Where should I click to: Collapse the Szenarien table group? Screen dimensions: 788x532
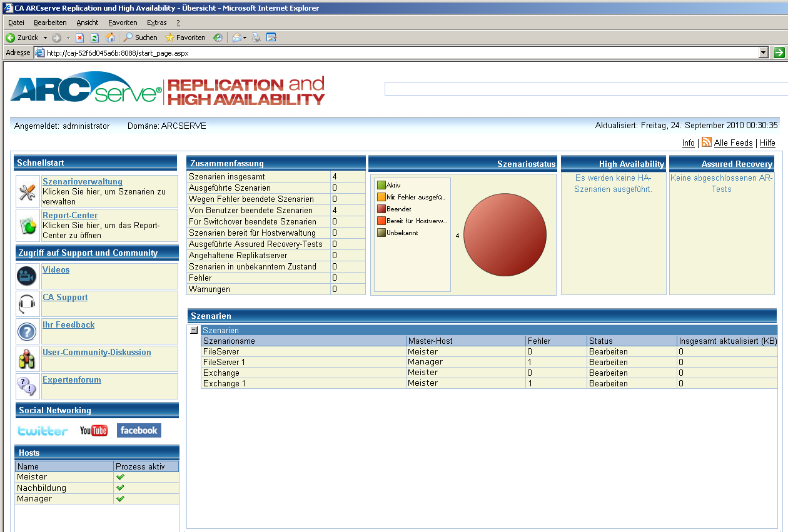click(x=194, y=330)
